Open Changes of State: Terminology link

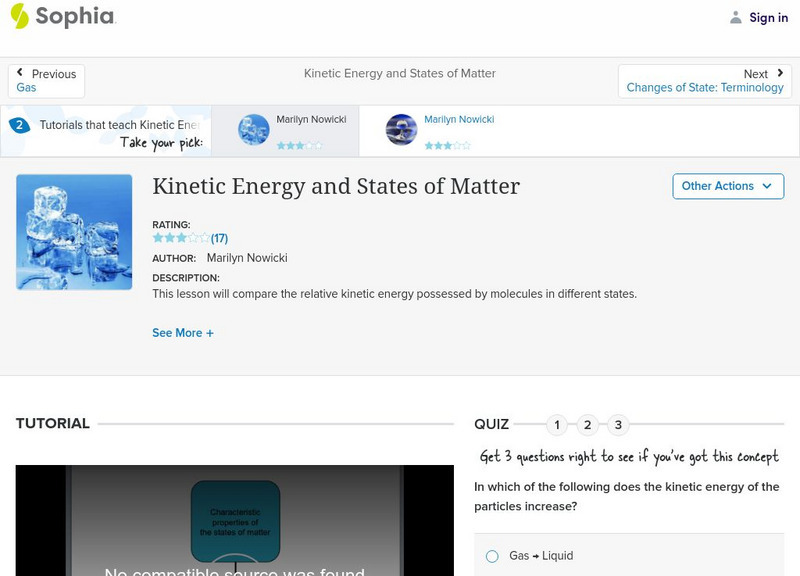(705, 88)
